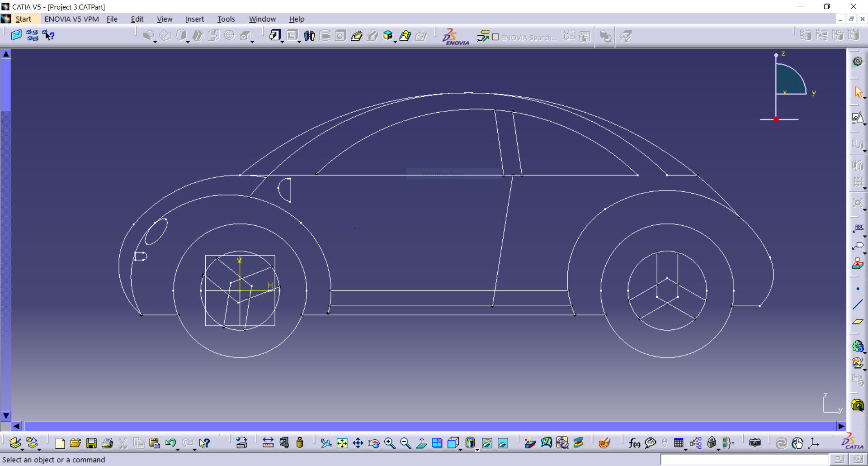Open the Help menu
The height and width of the screenshot is (466, 868).
pyautogui.click(x=297, y=19)
